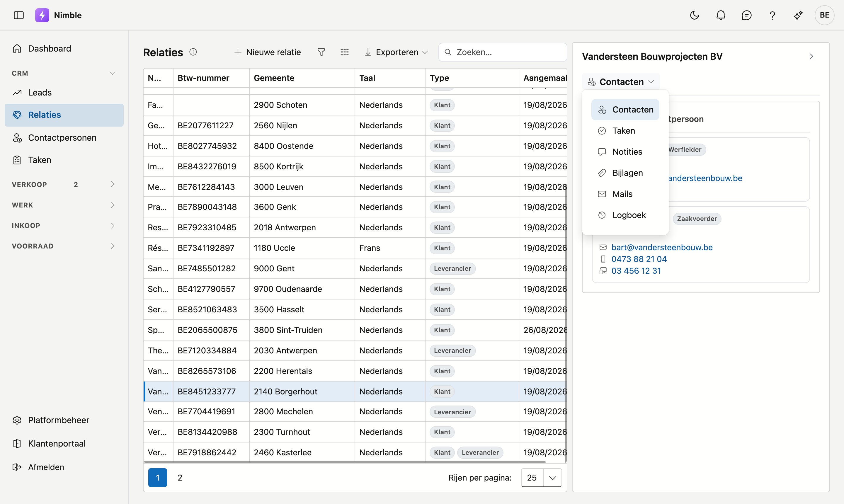Viewport: 844px width, 504px height.
Task: Toggle the sidebar panel icon
Action: [x=19, y=15]
